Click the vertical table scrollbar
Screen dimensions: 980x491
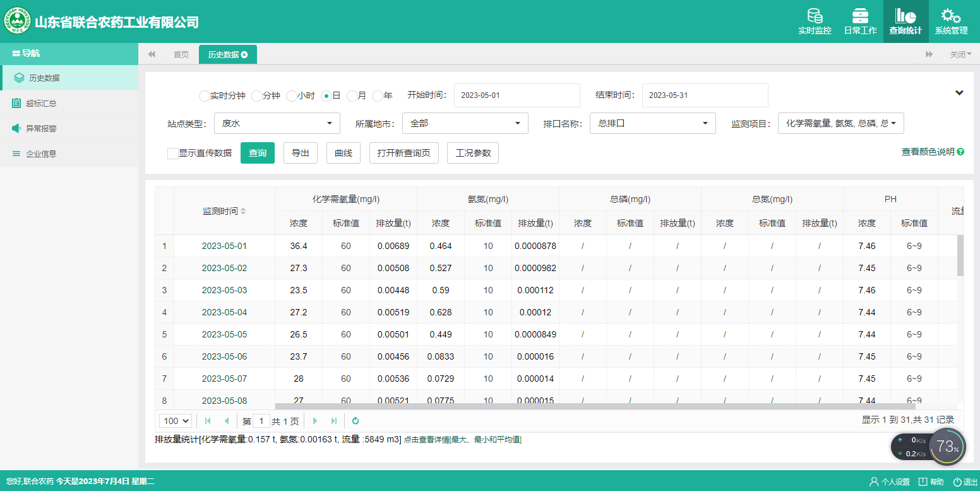960,255
